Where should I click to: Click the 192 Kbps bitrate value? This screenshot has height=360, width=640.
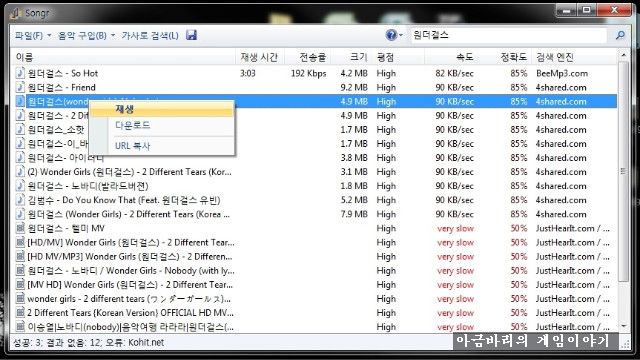pyautogui.click(x=309, y=73)
